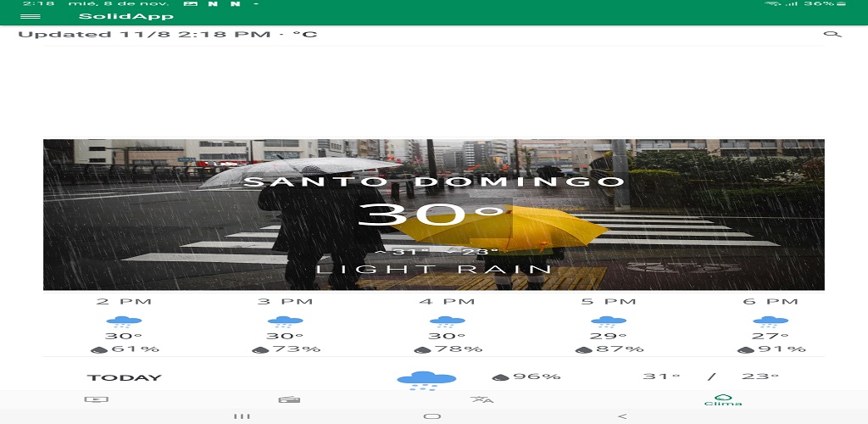
Task: Click the 27° temperature at 6 PM
Action: [771, 336]
